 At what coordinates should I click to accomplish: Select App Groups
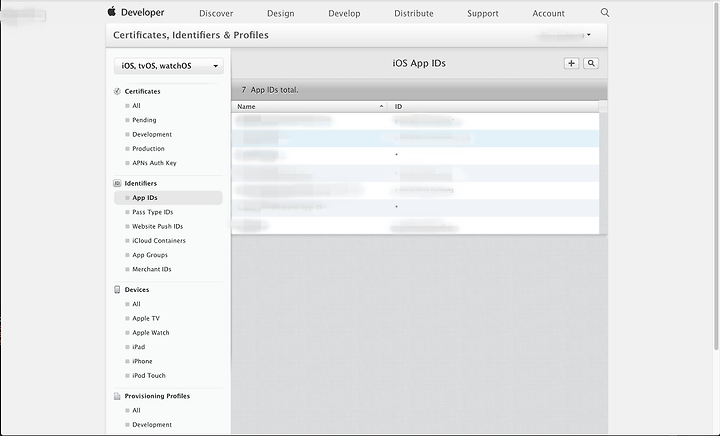150,255
